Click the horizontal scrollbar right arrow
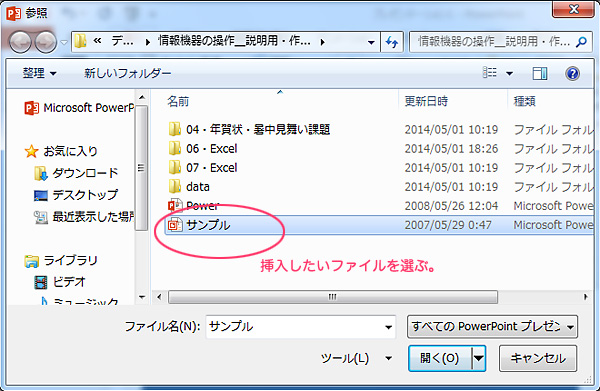Screen dimensions: 600x391 tap(585, 297)
